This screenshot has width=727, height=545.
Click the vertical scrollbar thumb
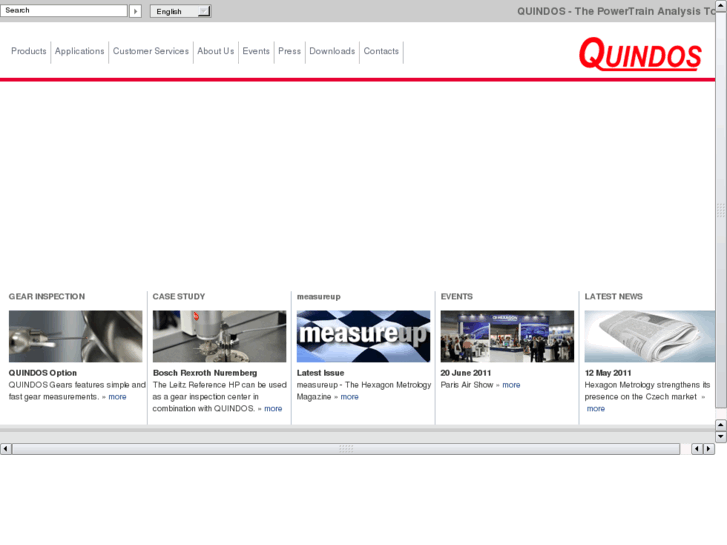[x=721, y=210]
